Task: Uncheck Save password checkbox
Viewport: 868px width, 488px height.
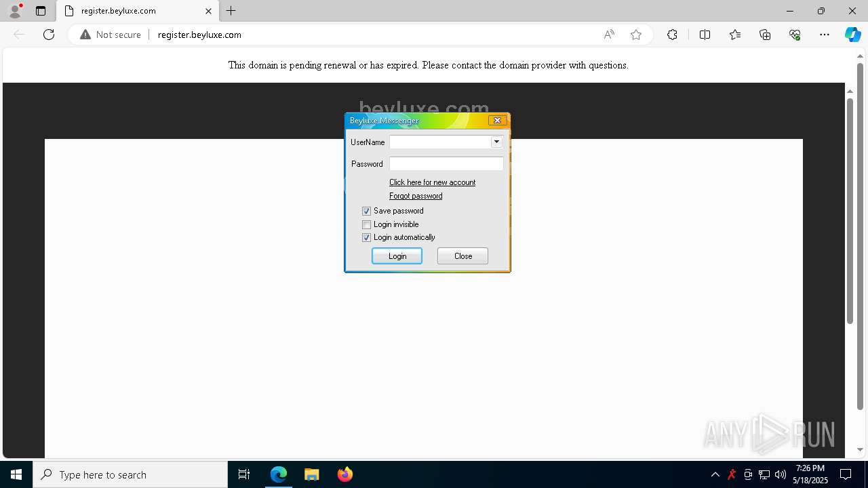Action: click(x=366, y=211)
